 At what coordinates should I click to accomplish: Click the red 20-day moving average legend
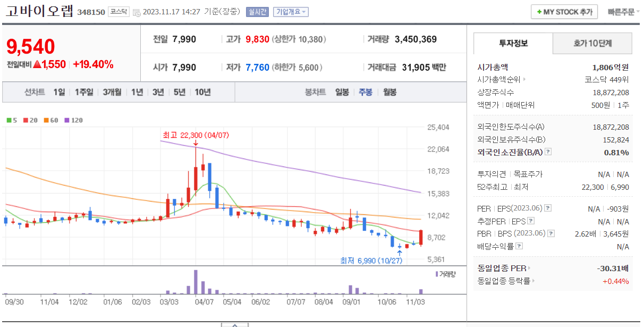[29, 120]
